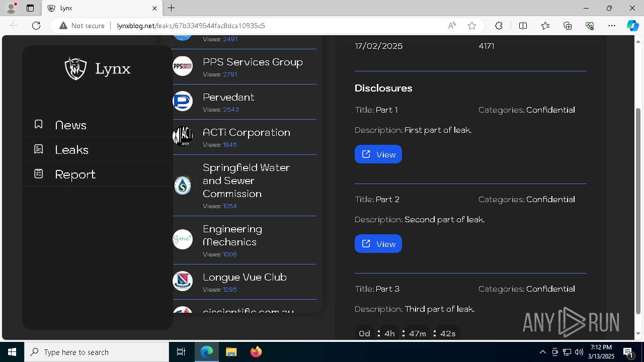Viewport: 644px width, 362px height.
Task: Open Task View icon
Action: (x=181, y=352)
